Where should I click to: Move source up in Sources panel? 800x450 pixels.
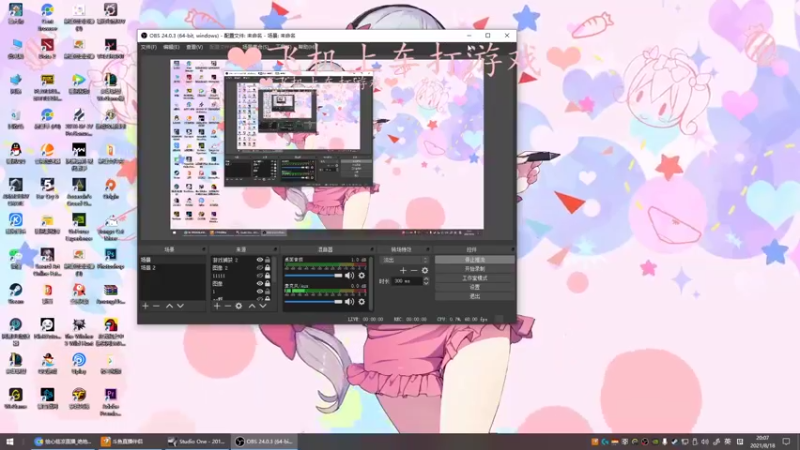pos(252,306)
